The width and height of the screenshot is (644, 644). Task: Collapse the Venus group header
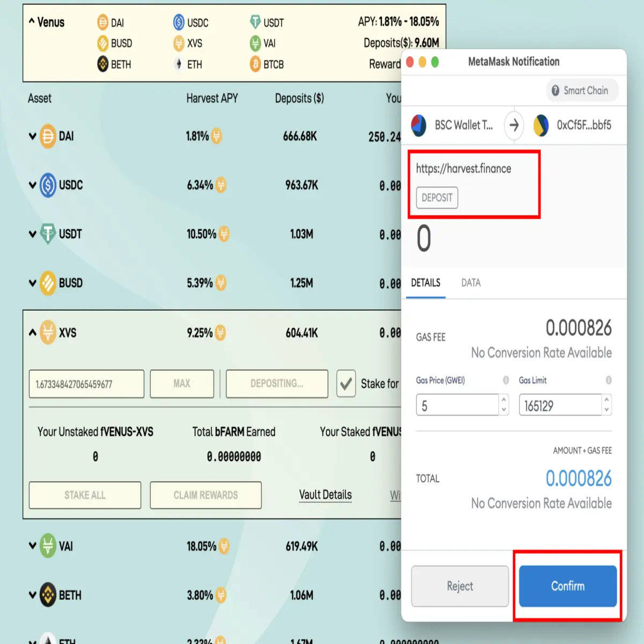click(32, 21)
